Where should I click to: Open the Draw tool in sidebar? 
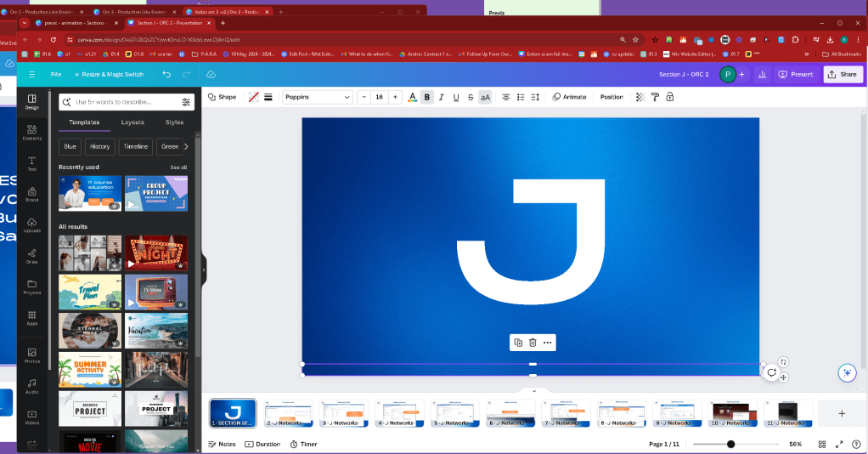pos(32,256)
